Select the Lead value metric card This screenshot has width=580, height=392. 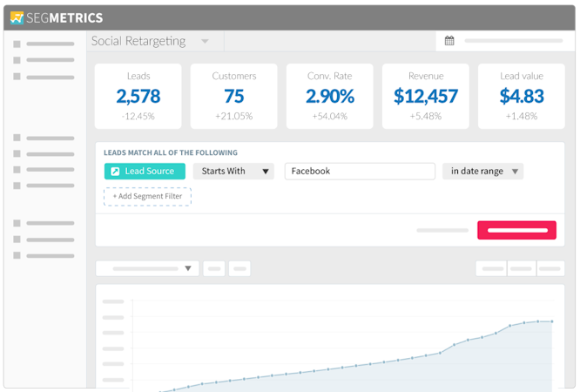(x=521, y=96)
